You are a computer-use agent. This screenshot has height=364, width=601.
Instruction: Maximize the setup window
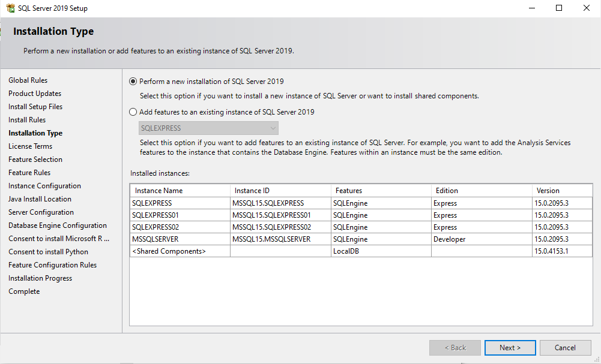pyautogui.click(x=559, y=8)
